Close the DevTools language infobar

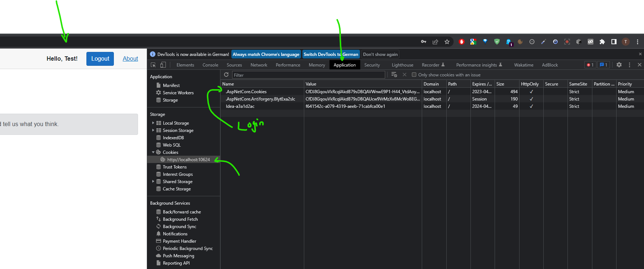(640, 54)
